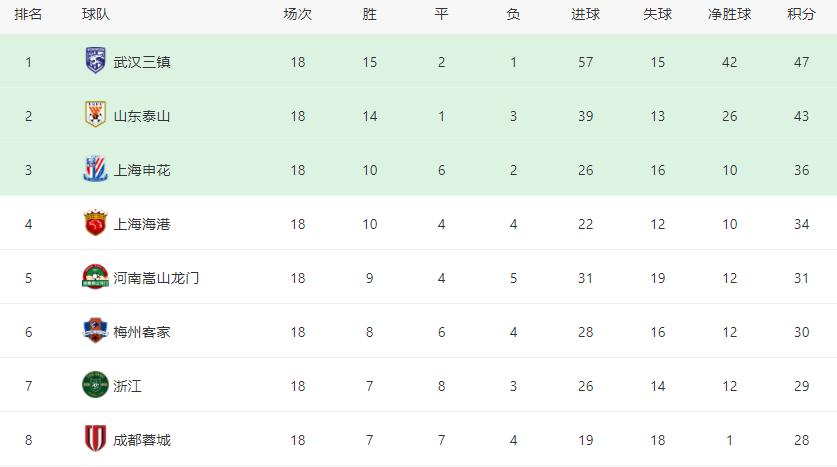Click the Shandong Taishan (山东泰山) team logo

[x=95, y=115]
